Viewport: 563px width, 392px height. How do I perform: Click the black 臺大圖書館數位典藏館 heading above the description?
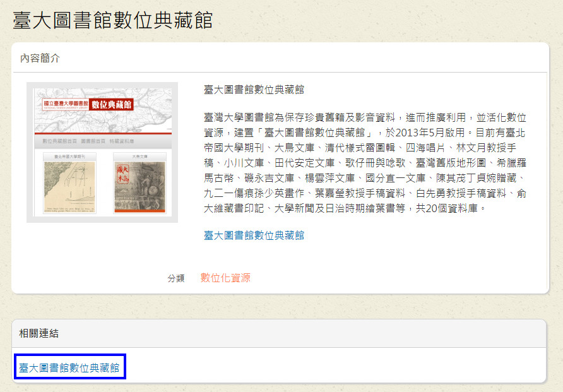254,90
